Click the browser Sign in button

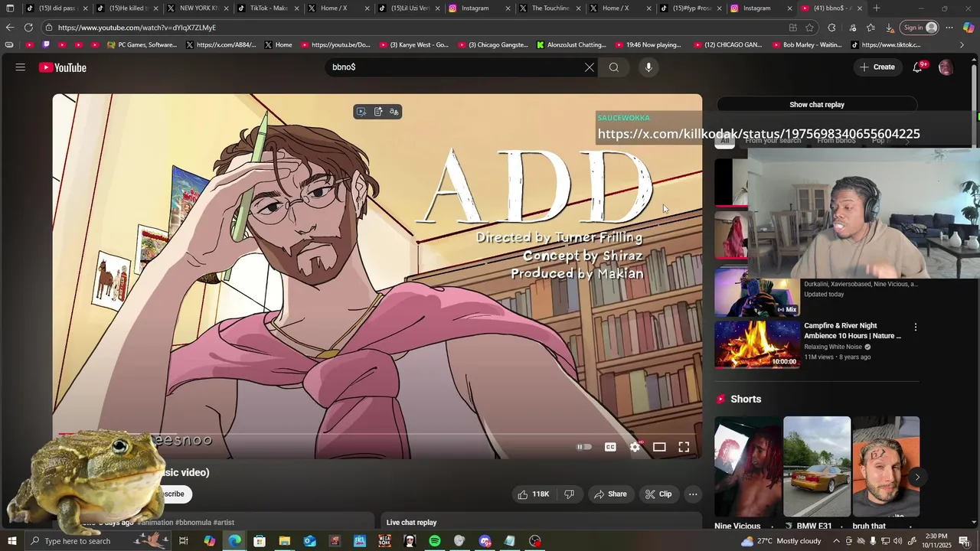point(920,28)
